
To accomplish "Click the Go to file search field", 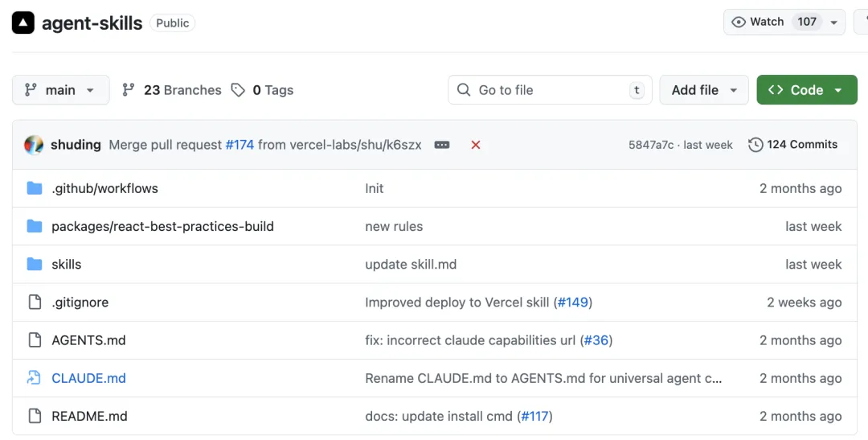I will click(x=538, y=90).
